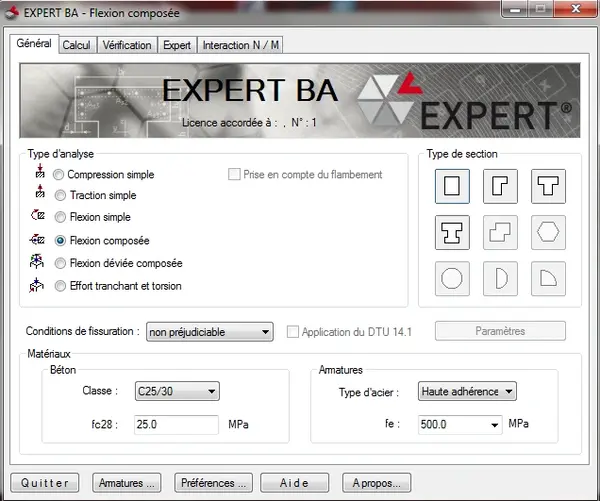This screenshot has width=600, height=501.
Task: Open the Expert tab
Action: pos(177,45)
